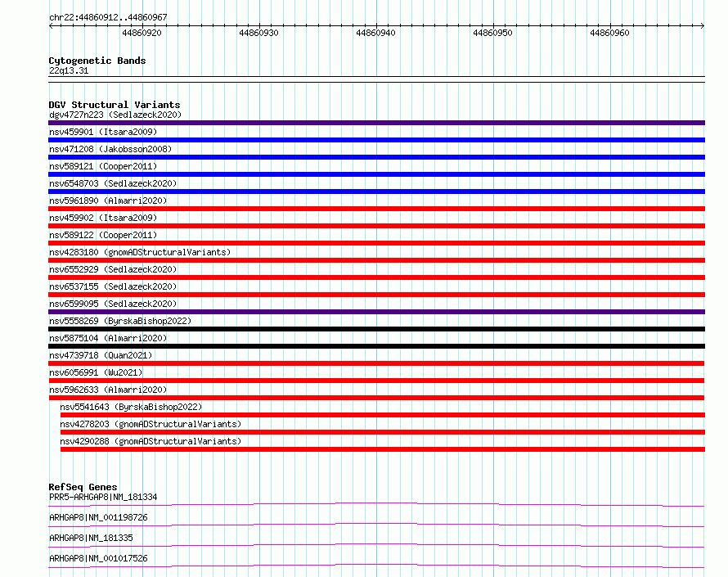Open the nsv6548703 (Sedlazeck2020) variant label

pyautogui.click(x=113, y=183)
